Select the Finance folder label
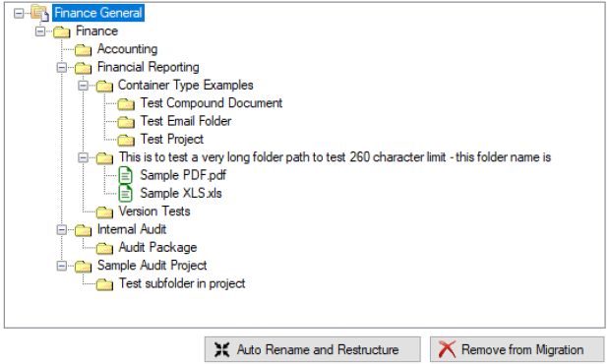This screenshot has width=611, height=364. pos(96,31)
